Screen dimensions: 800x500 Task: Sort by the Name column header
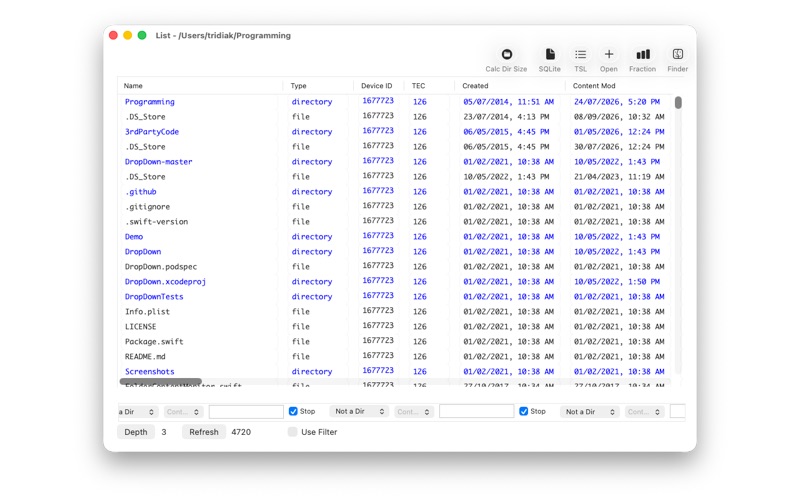[x=199, y=86]
